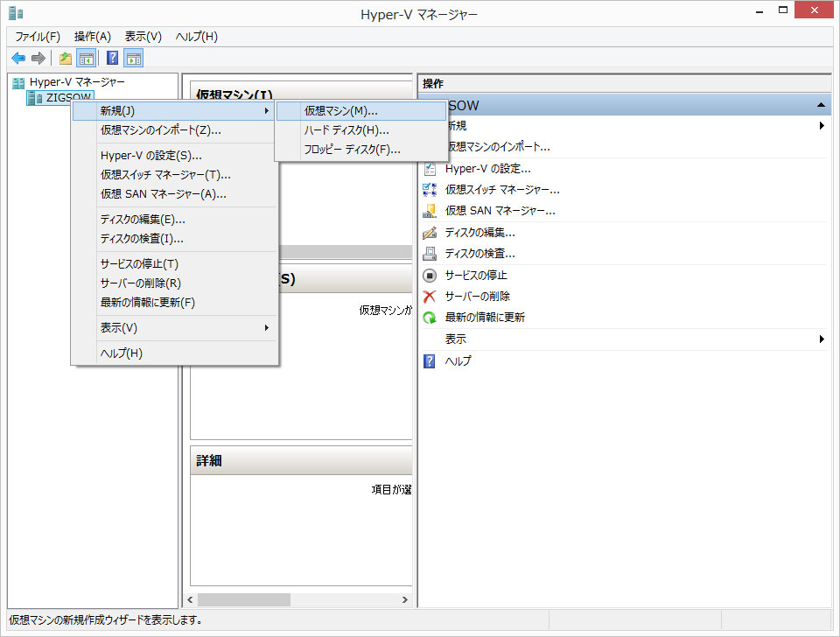
Task: Open the ファイル(F) menu
Action: click(38, 37)
